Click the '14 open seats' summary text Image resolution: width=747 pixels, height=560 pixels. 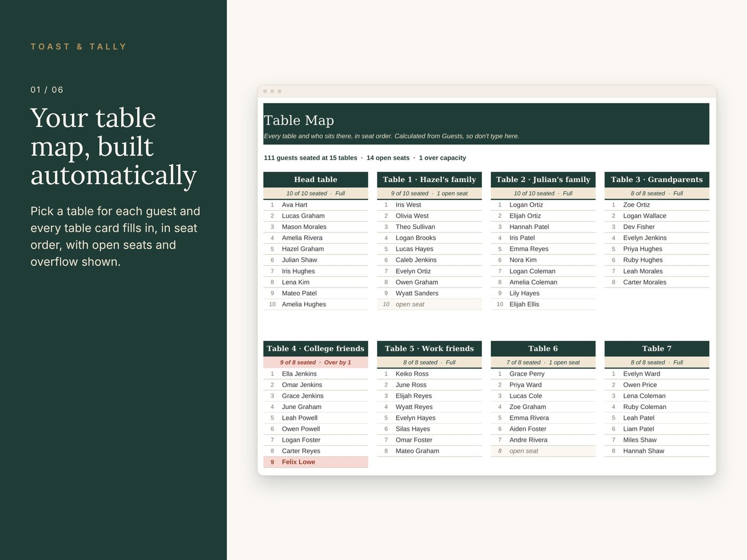pyautogui.click(x=388, y=158)
